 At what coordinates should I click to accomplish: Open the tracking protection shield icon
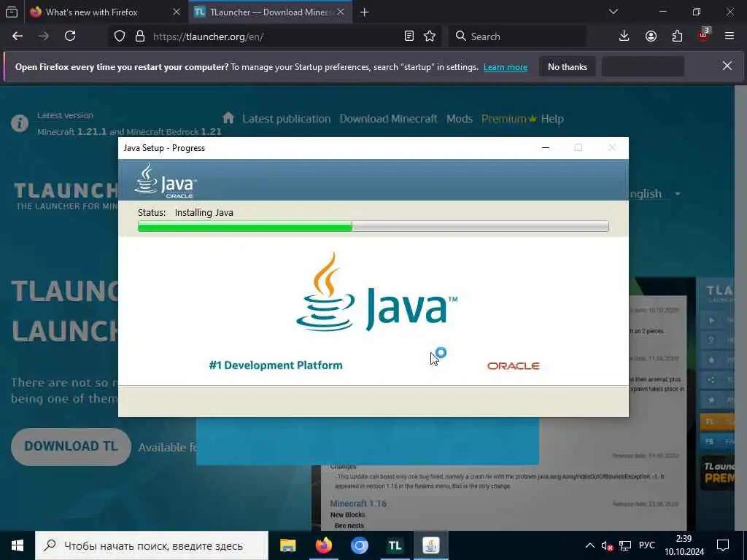click(x=120, y=36)
